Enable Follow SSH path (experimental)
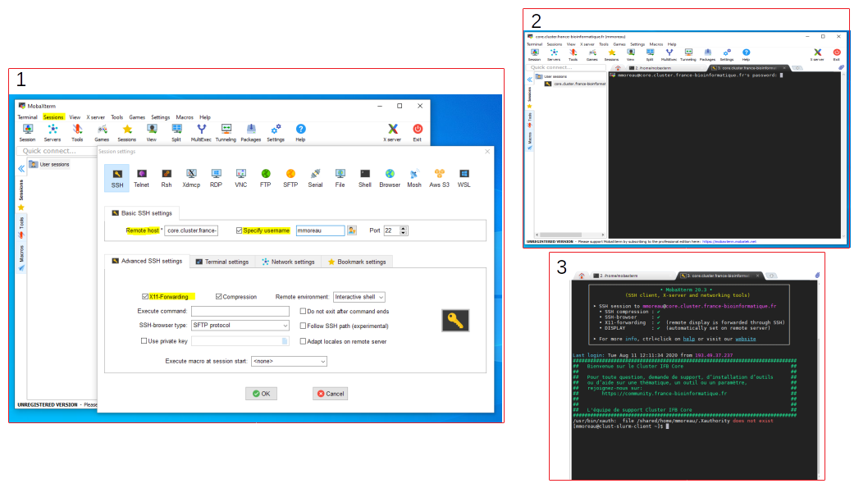Screen dimensions: 868x488 coord(303,326)
